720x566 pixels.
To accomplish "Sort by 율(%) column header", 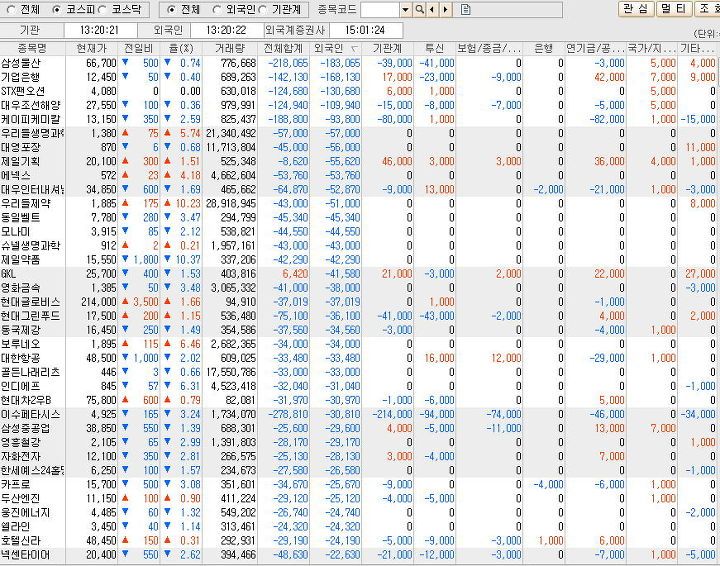I will pyautogui.click(x=181, y=48).
